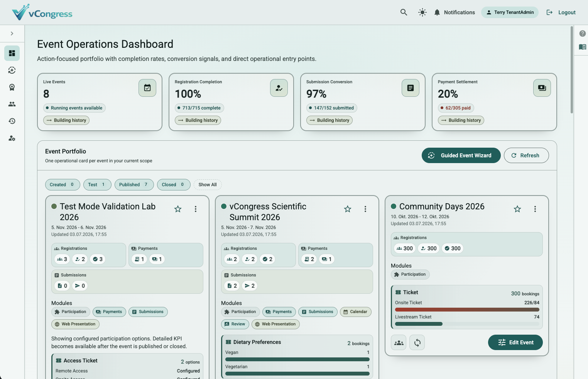Image resolution: width=588 pixels, height=379 pixels.
Task: Click Review module chip in Scientific Summit card
Action: point(235,324)
